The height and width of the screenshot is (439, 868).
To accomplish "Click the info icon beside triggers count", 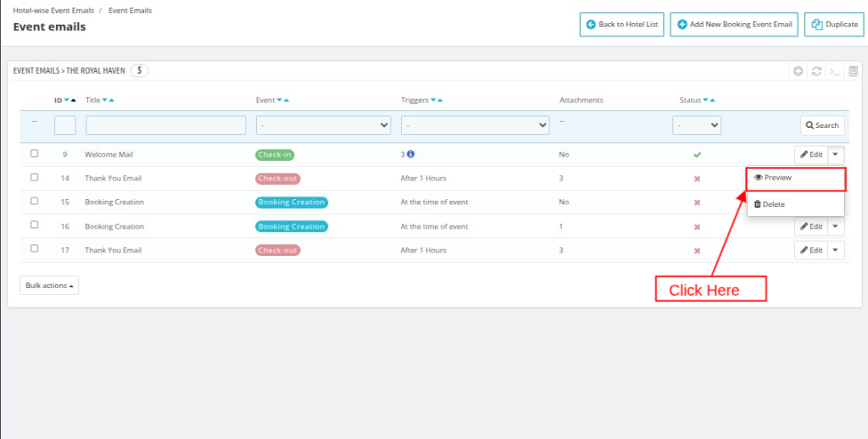I will click(x=411, y=155).
